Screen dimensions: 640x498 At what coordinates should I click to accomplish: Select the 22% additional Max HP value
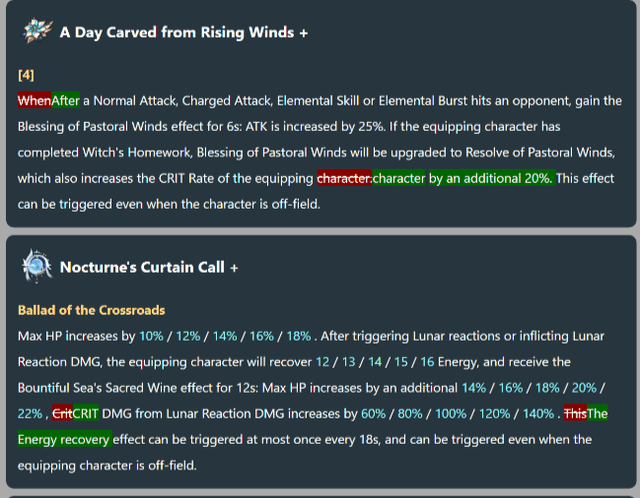29,413
